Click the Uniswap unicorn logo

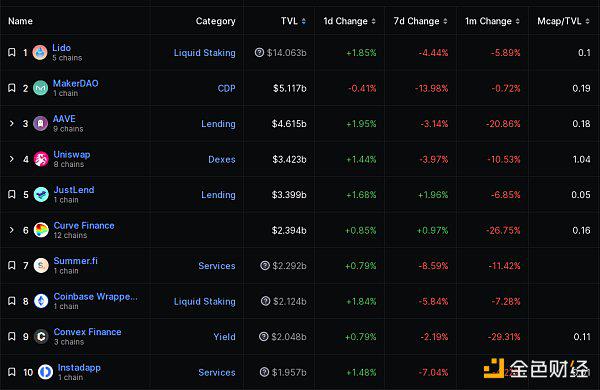[41, 159]
